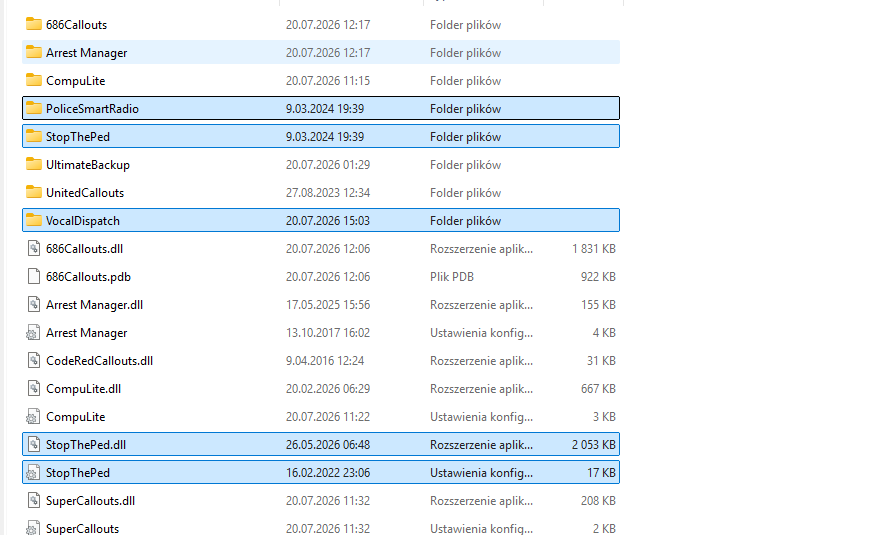Click the StopThePed config file icon
This screenshot has width=875, height=535.
33,473
